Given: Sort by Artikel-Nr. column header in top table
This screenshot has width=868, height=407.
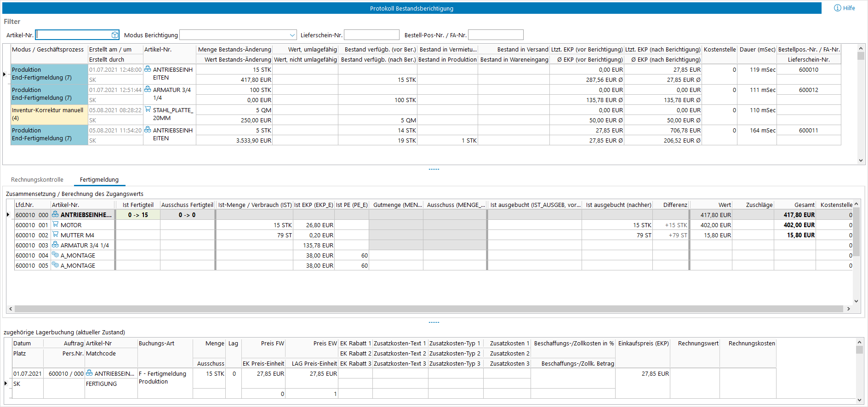Looking at the screenshot, I should click(x=158, y=50).
